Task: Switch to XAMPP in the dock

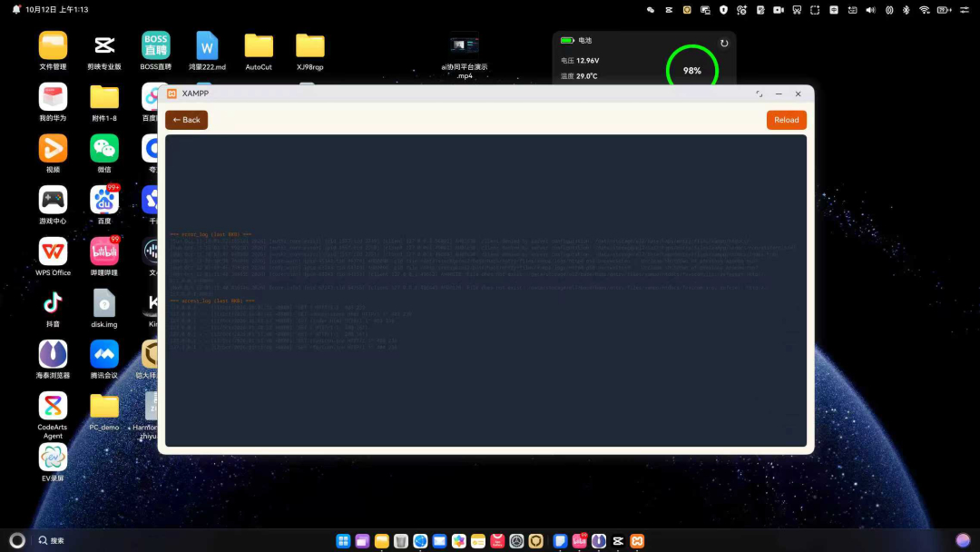Action: 637,541
